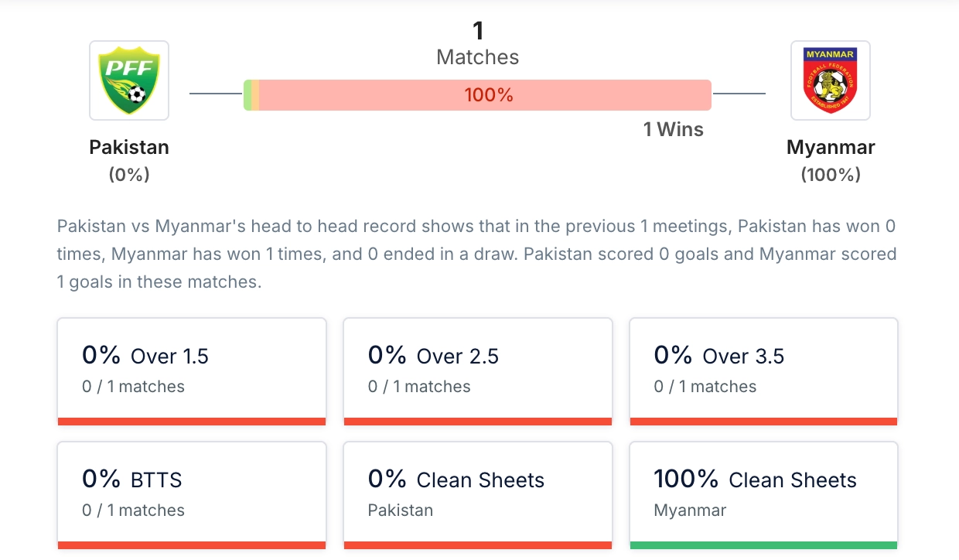Expand the Matches counter at the top
The width and height of the screenshot is (959, 560).
point(477,43)
